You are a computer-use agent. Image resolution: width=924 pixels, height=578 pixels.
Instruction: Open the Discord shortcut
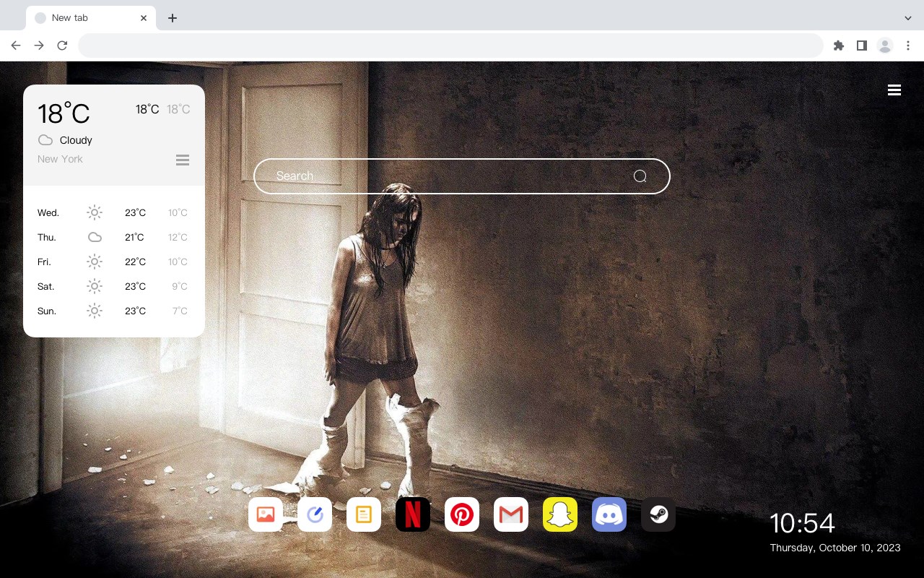coord(609,514)
